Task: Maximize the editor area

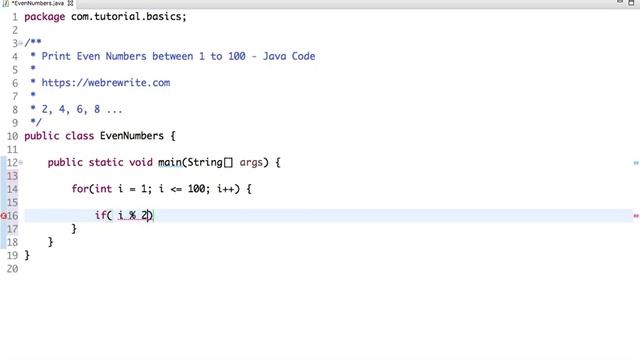Action: (x=631, y=2)
